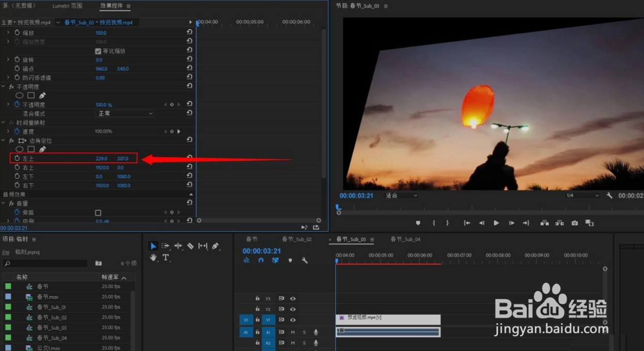Image resolution: width=644 pixels, height=351 pixels.
Task: Click the project panel search field
Action: [x=45, y=264]
